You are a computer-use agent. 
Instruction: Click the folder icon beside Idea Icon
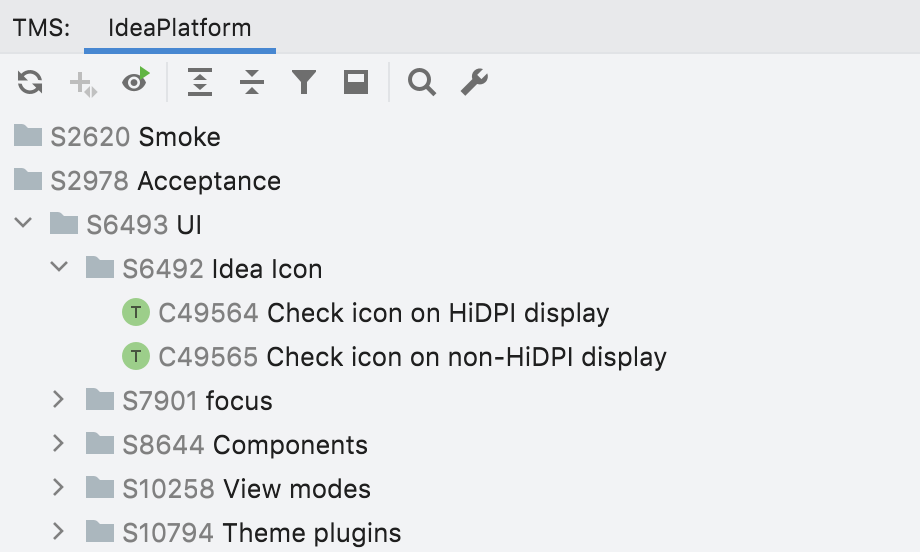[100, 267]
